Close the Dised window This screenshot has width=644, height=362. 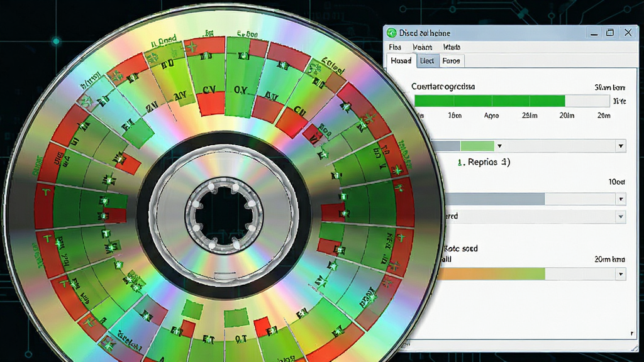point(628,33)
